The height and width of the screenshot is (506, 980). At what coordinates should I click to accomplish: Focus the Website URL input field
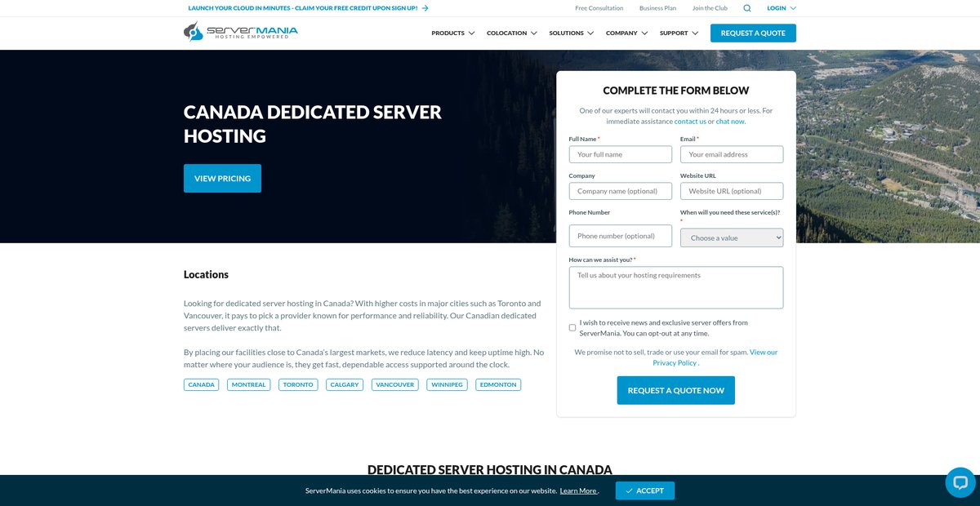(x=732, y=191)
